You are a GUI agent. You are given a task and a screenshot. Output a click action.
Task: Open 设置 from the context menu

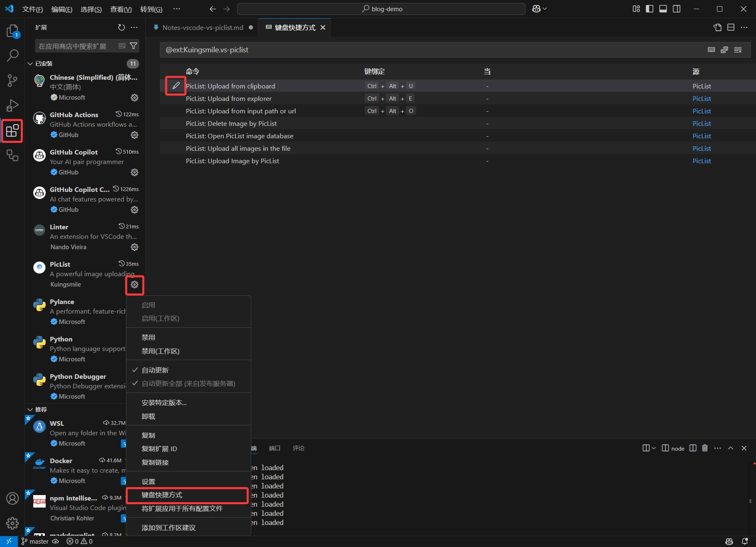pos(189,481)
